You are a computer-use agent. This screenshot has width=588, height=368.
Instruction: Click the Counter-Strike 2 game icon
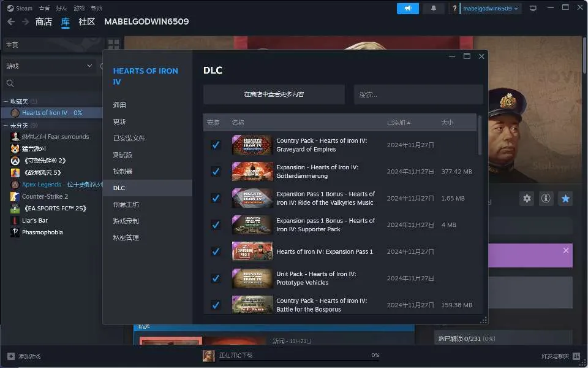click(15, 196)
